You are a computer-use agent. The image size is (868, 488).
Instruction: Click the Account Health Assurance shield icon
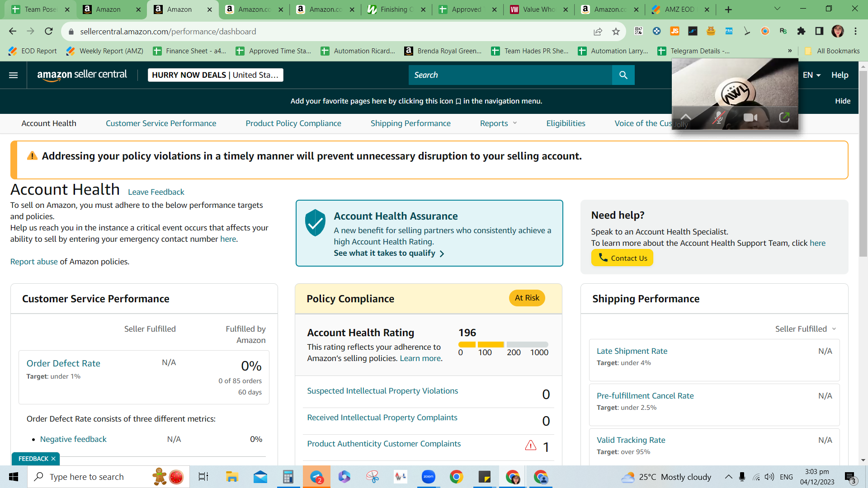coord(315,222)
